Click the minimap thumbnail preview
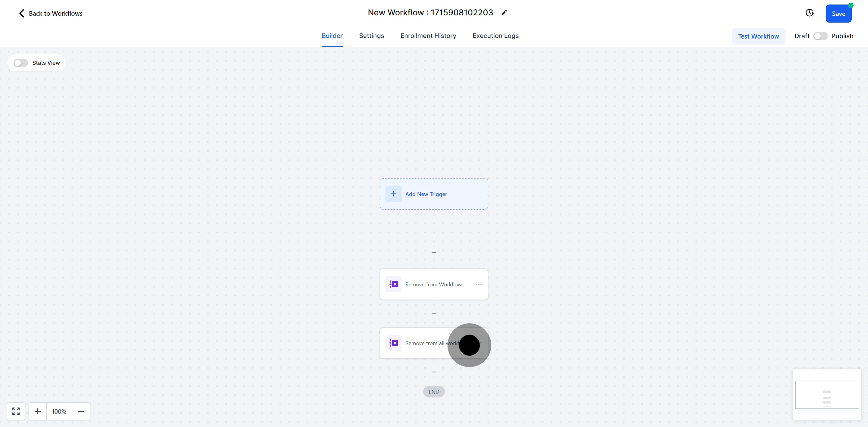 (827, 395)
